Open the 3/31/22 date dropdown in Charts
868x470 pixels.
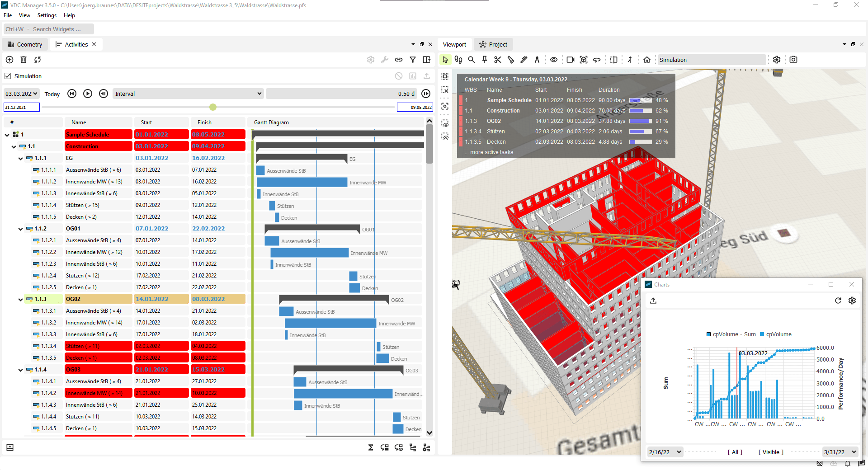click(x=840, y=452)
